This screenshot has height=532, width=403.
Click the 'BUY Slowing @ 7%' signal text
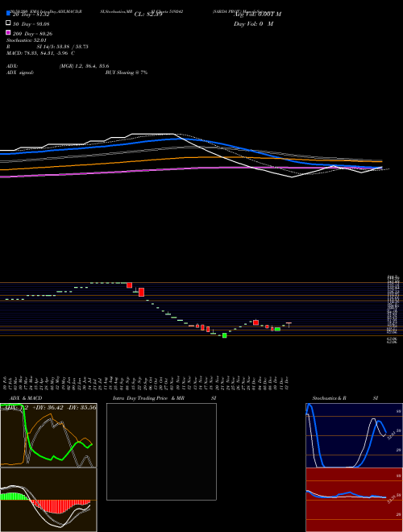click(127, 73)
